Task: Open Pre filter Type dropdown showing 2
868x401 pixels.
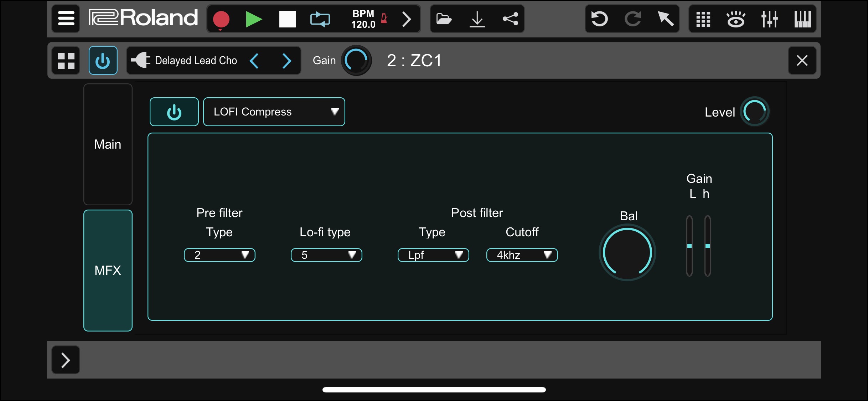Action: [219, 255]
